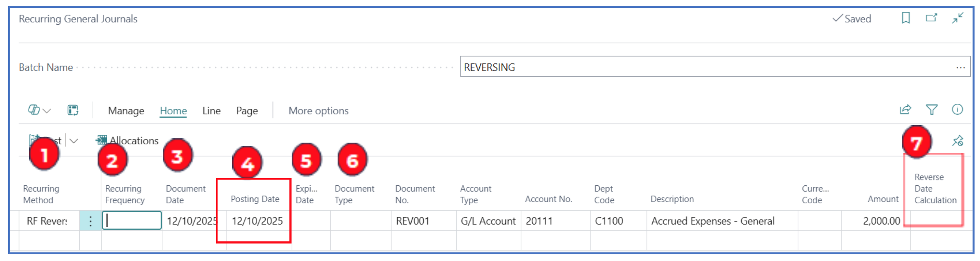The width and height of the screenshot is (980, 261).
Task: Click the collapse page arrows icon
Action: point(957,18)
